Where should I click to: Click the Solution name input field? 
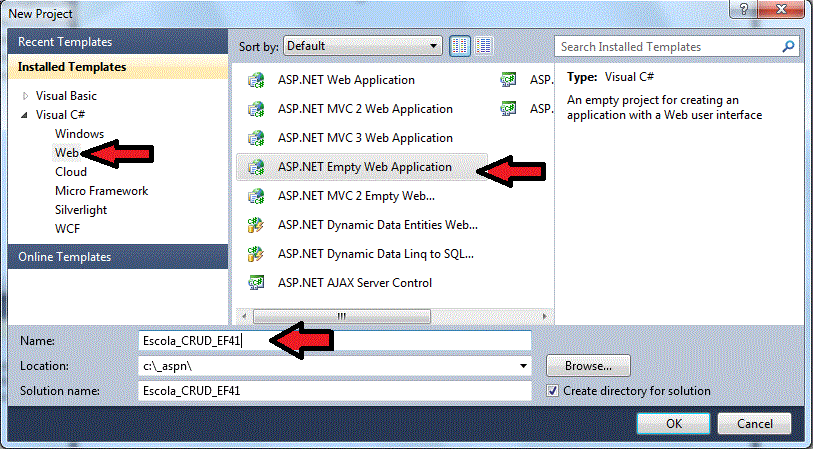335,390
